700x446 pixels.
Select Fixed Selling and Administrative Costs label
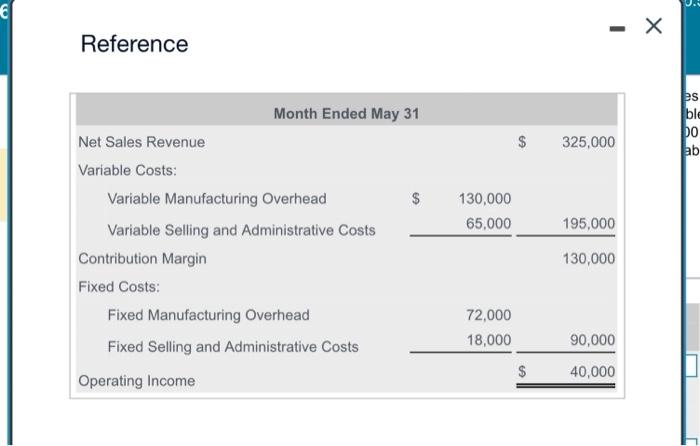[x=233, y=347]
